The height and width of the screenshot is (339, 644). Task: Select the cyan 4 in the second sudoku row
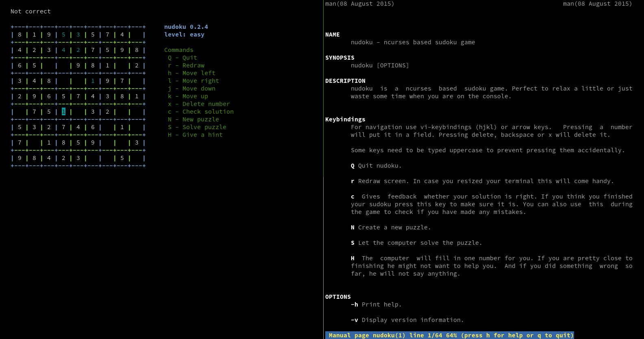63,50
